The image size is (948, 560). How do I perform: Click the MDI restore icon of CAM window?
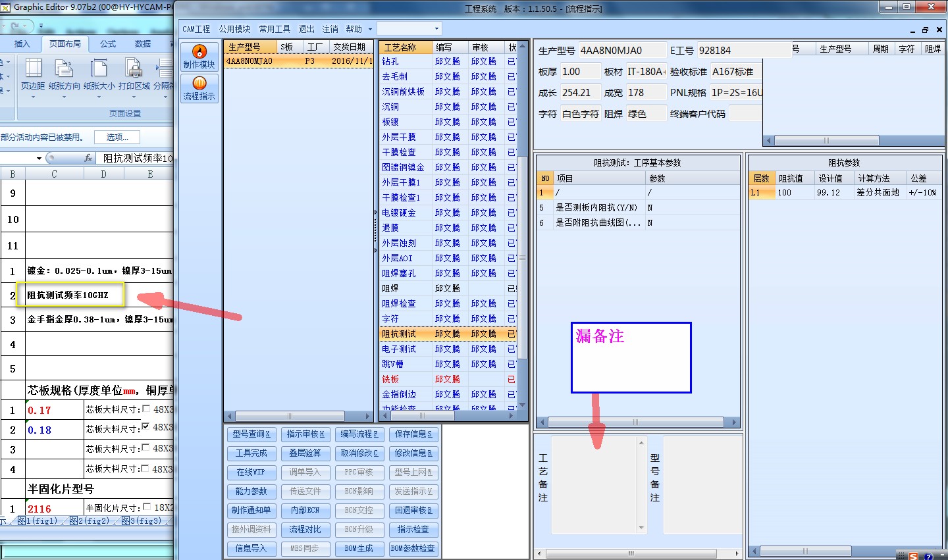tap(926, 30)
